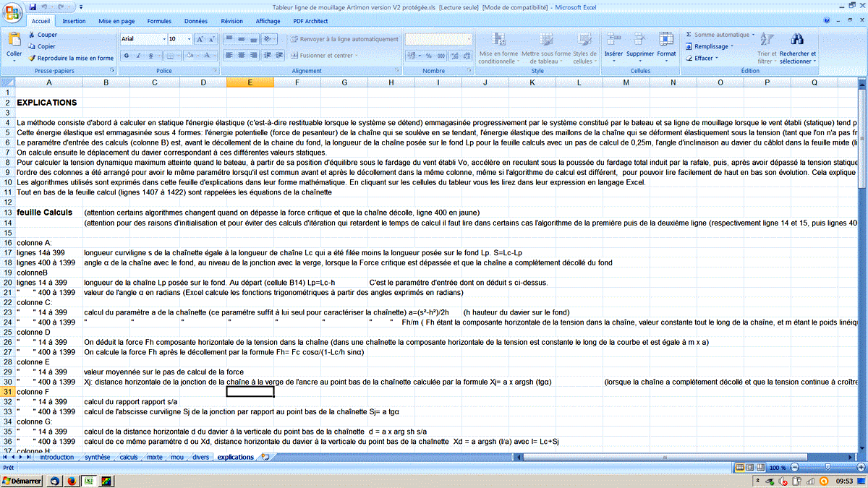Open Rechercher et sélectionner menu
Viewport: 868px width, 488px height.
click(x=798, y=48)
